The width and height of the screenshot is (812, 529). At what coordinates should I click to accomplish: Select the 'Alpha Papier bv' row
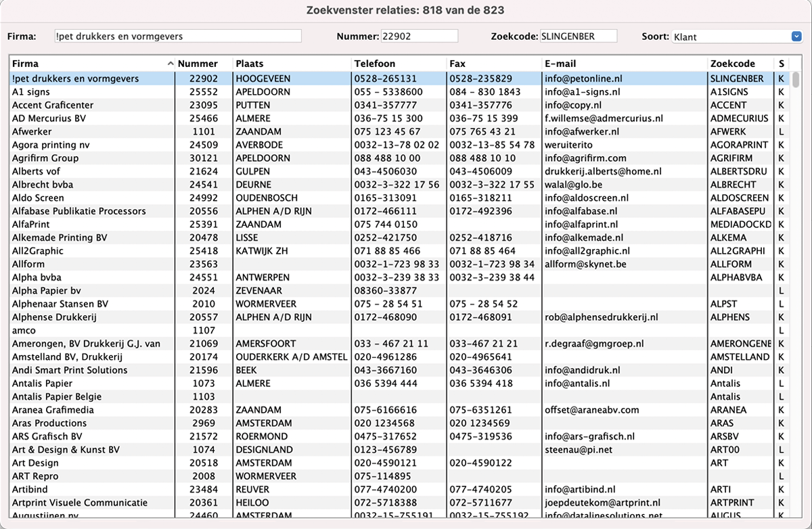pos(401,291)
